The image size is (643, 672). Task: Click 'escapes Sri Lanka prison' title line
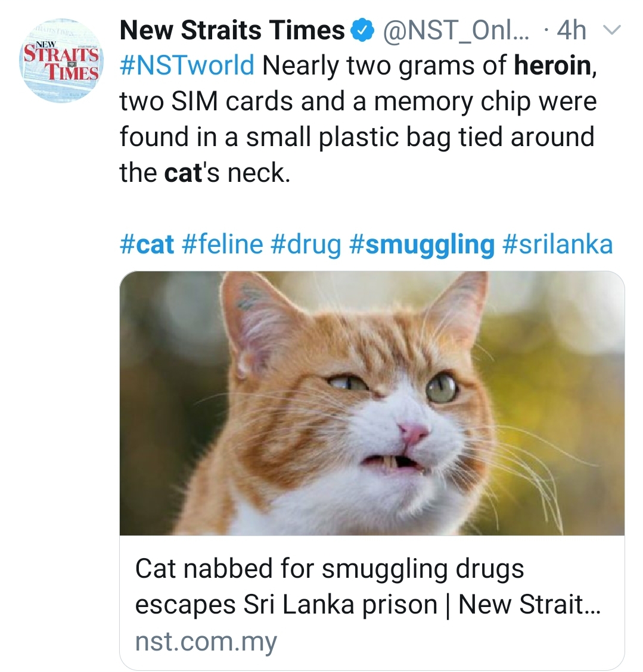(x=286, y=605)
